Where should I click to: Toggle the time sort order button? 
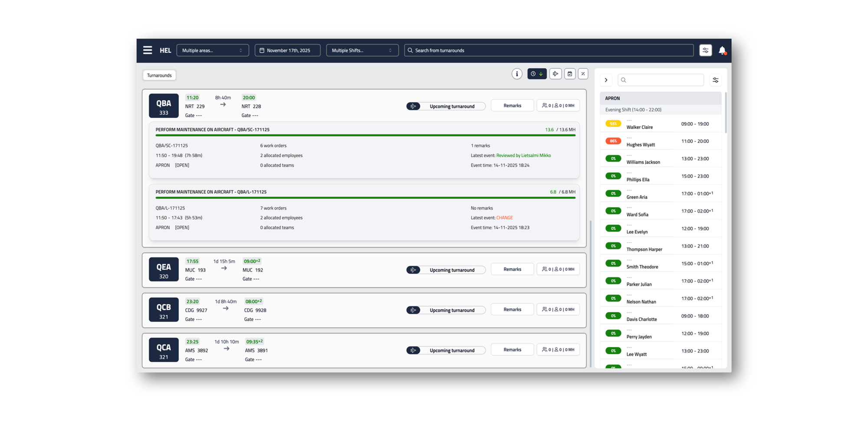[x=537, y=74]
